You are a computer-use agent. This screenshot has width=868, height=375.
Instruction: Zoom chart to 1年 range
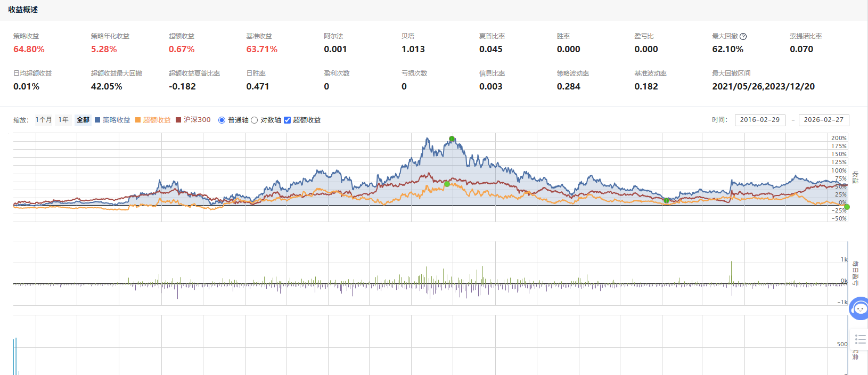63,120
